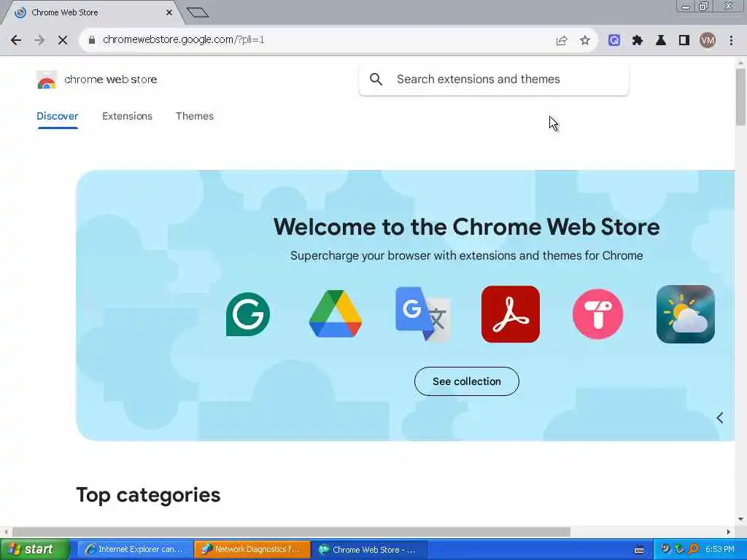Click the system clock showing 6:53 PM

(719, 550)
